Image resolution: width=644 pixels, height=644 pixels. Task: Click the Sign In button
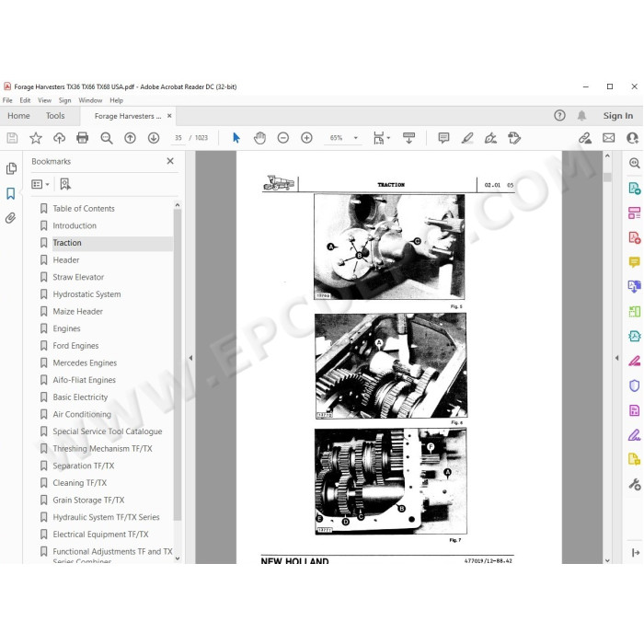[x=617, y=116]
